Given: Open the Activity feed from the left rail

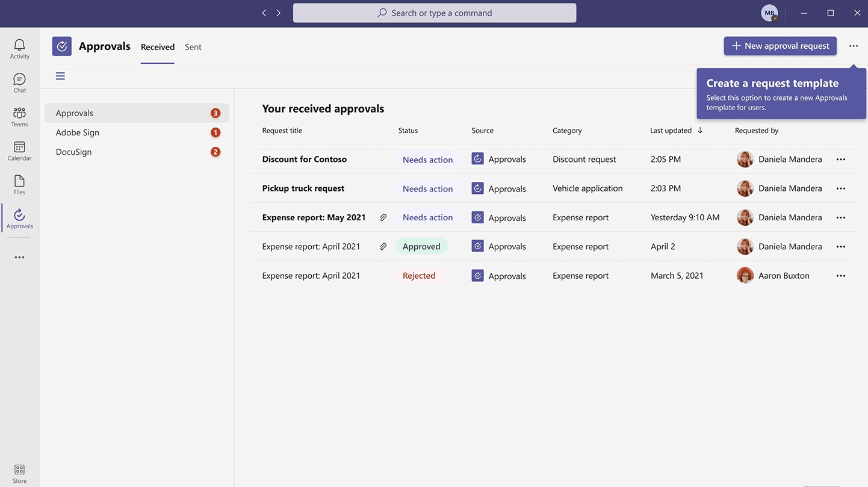Looking at the screenshot, I should tap(19, 47).
